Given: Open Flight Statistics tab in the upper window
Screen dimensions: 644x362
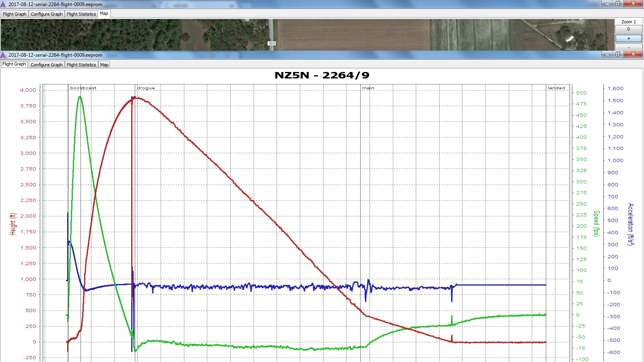Looking at the screenshot, I should [81, 14].
